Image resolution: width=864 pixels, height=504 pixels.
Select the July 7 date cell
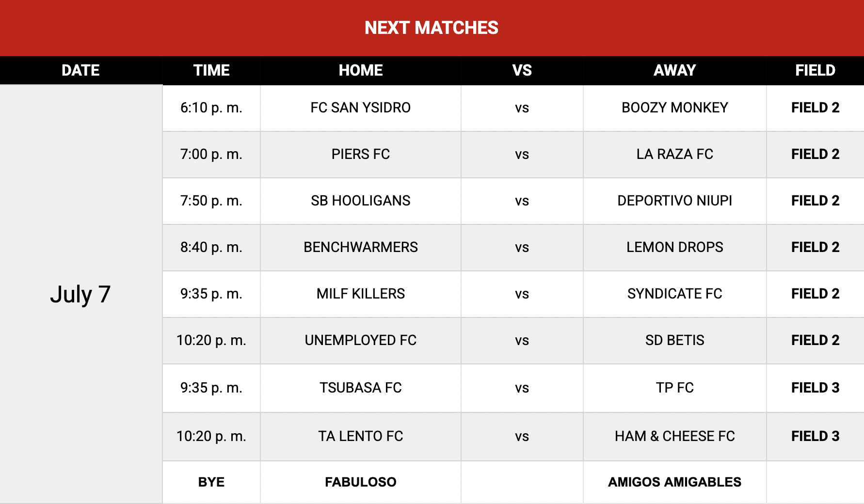pos(81,294)
